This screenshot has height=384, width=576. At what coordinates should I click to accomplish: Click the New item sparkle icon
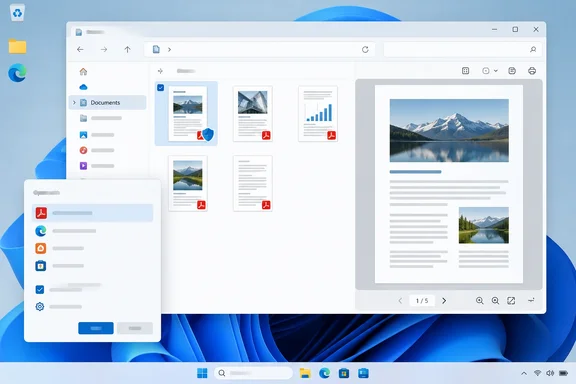point(160,71)
